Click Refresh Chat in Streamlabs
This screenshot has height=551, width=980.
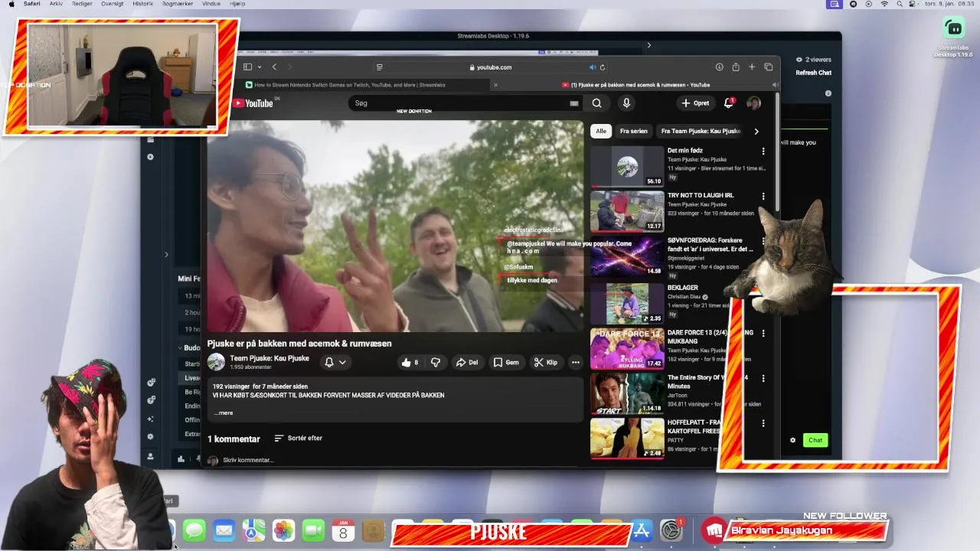[813, 73]
